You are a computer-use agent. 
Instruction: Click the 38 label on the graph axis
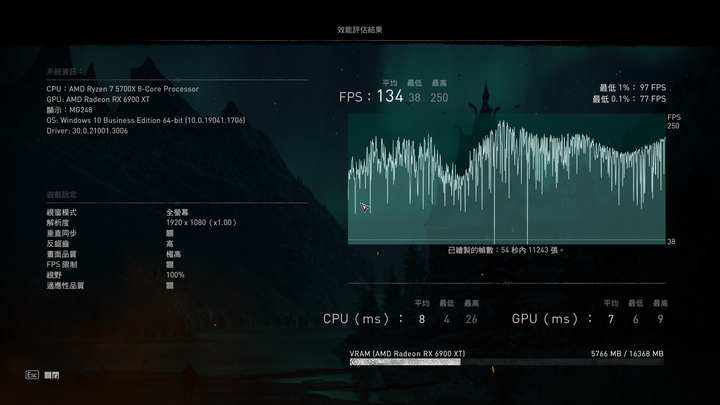tap(671, 242)
